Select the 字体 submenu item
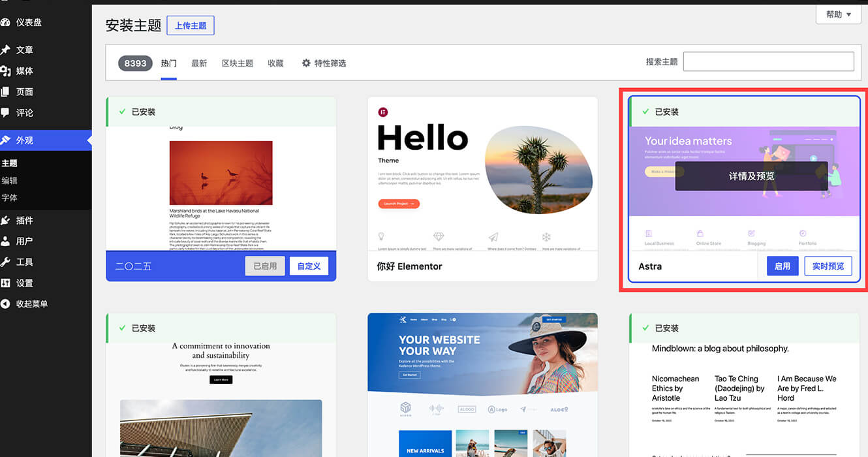The image size is (868, 457). [9, 197]
